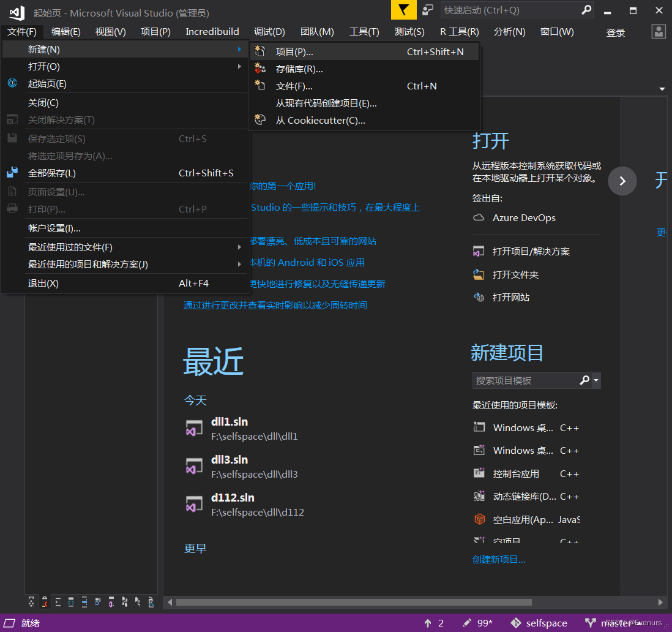Click the 控制台应用 template icon
672x632 pixels.
[479, 473]
